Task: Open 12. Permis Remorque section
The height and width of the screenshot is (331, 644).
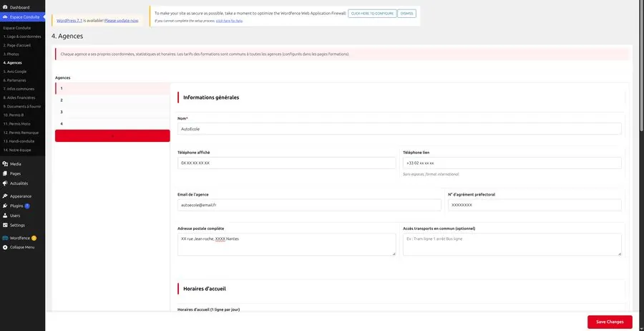Action: (21, 133)
